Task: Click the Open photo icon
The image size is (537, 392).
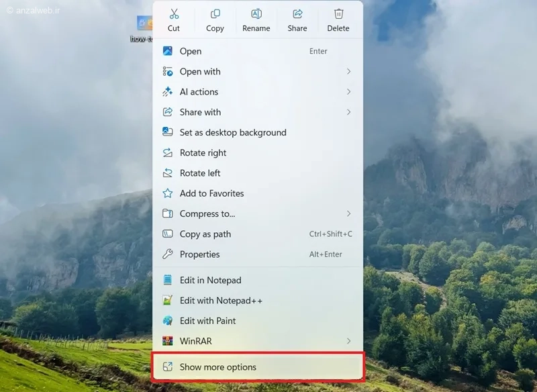Action: click(x=167, y=51)
